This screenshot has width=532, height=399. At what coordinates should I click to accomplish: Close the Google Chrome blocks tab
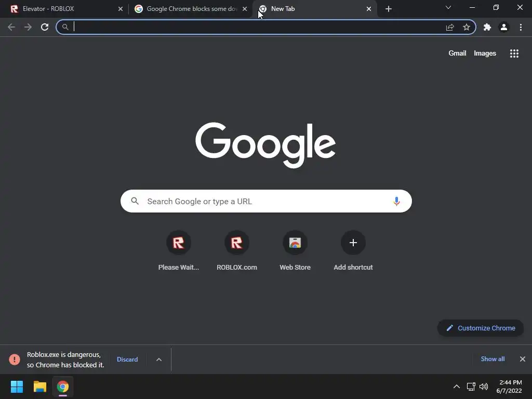pyautogui.click(x=245, y=9)
